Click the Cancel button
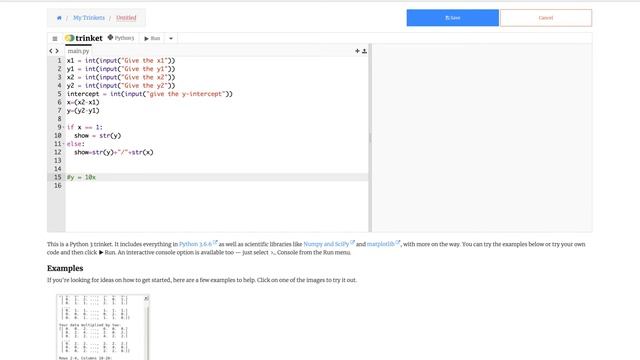The height and width of the screenshot is (360, 640). click(546, 18)
